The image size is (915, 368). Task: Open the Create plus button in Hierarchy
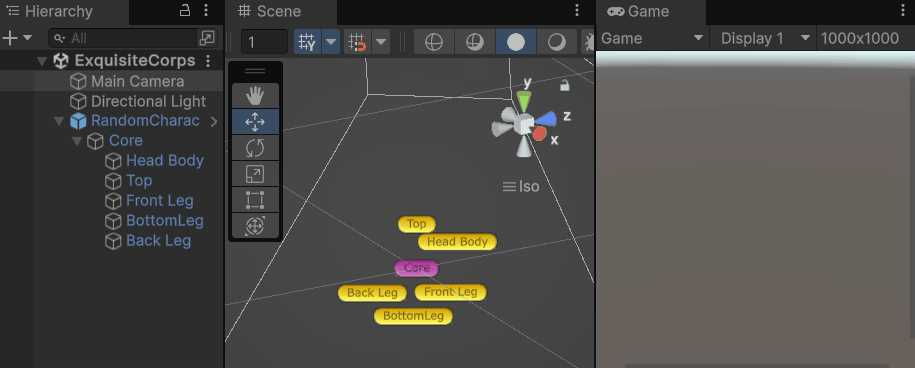click(x=17, y=38)
